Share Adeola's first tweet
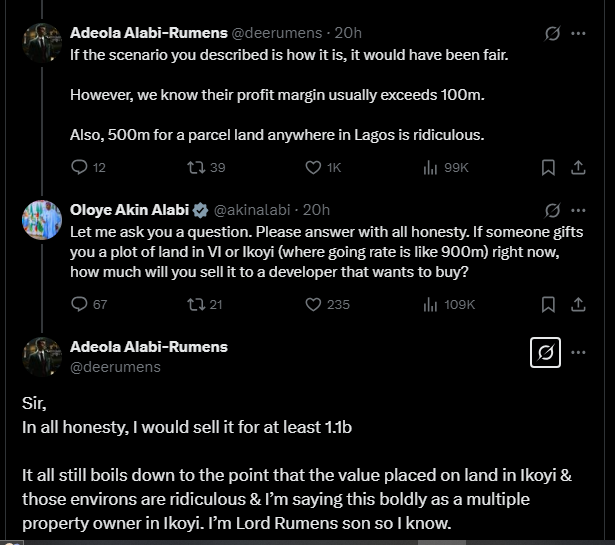 point(579,168)
